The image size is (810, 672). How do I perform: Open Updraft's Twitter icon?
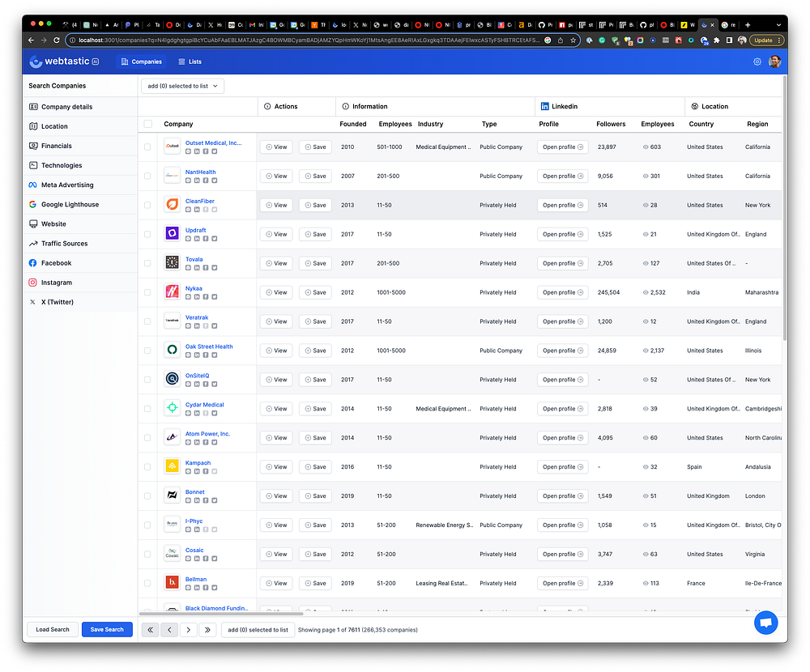(x=215, y=239)
